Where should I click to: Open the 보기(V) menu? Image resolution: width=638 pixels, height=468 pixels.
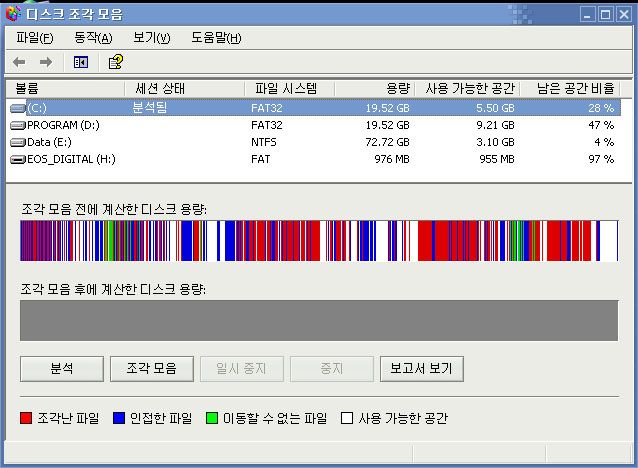point(152,38)
